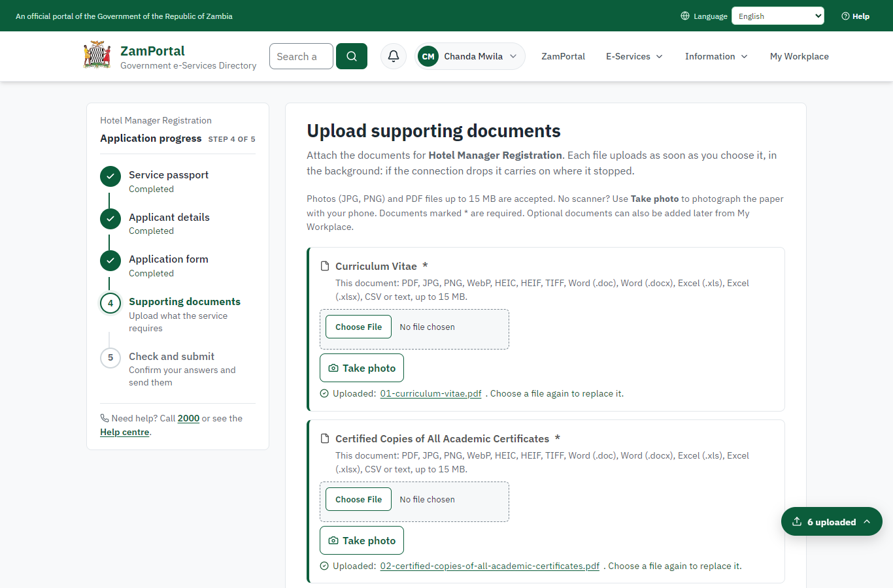
Task: Click the STEP 4 OF 5 label
Action: click(x=231, y=139)
